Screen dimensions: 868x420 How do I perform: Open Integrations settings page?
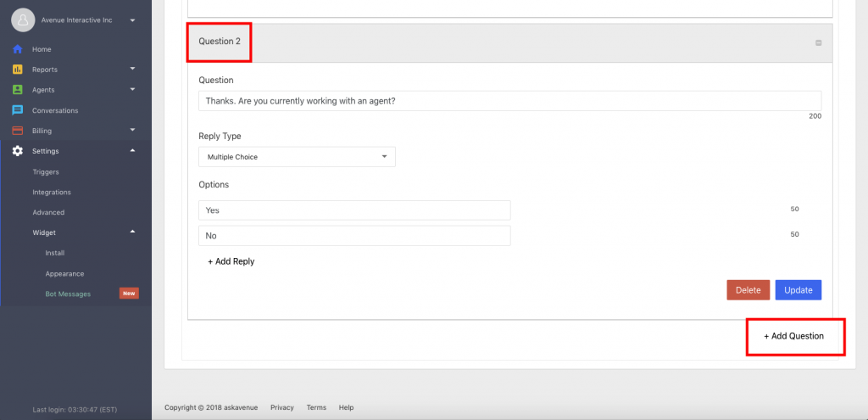pyautogui.click(x=52, y=193)
